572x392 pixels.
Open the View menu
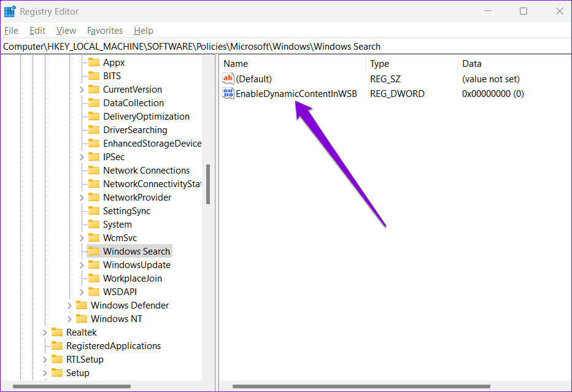point(66,31)
